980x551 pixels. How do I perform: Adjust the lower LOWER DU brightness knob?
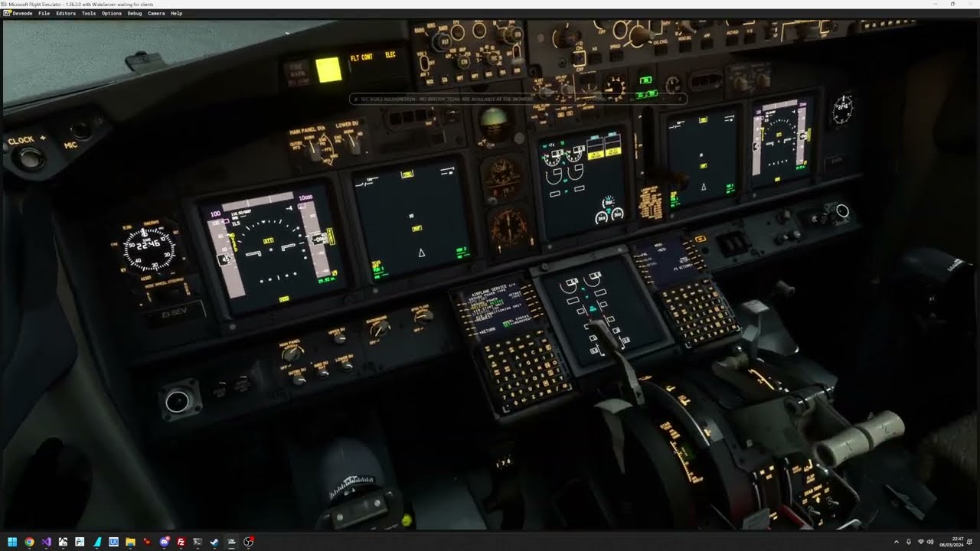pos(347,366)
